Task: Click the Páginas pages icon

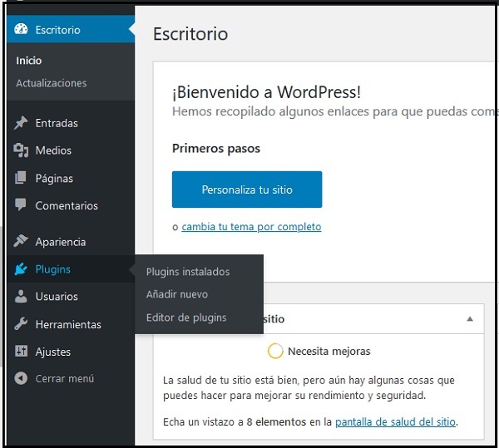Action: pos(21,178)
